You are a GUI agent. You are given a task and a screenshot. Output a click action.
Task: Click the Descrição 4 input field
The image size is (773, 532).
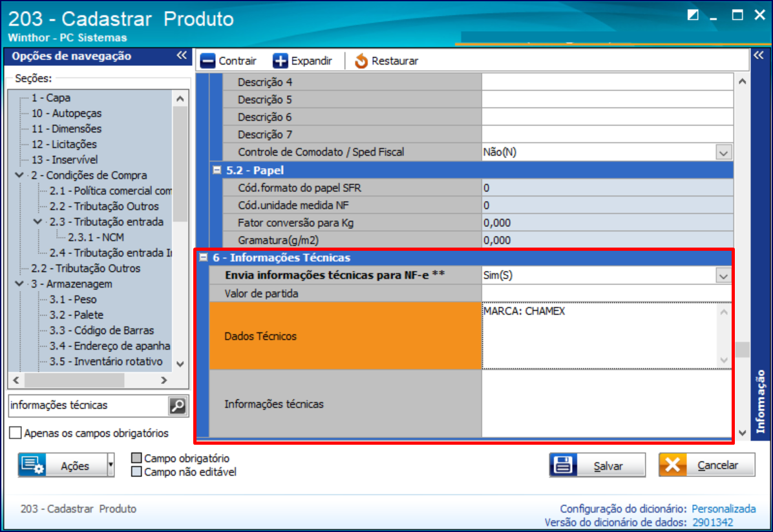(608, 82)
